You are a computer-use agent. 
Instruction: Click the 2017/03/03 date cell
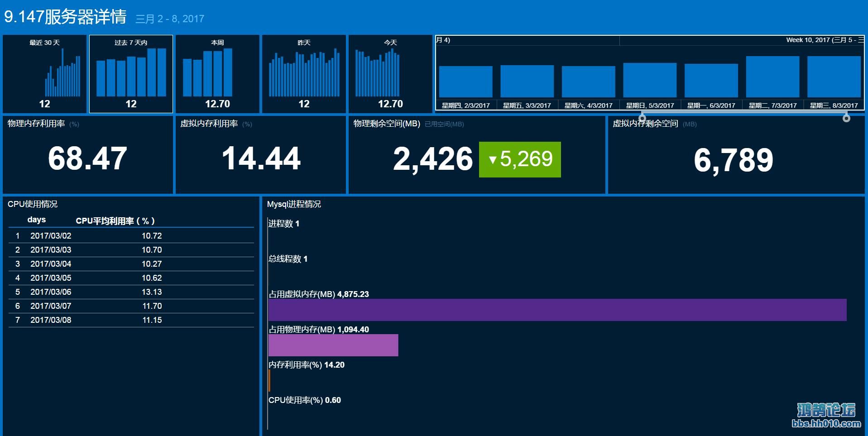(x=51, y=250)
